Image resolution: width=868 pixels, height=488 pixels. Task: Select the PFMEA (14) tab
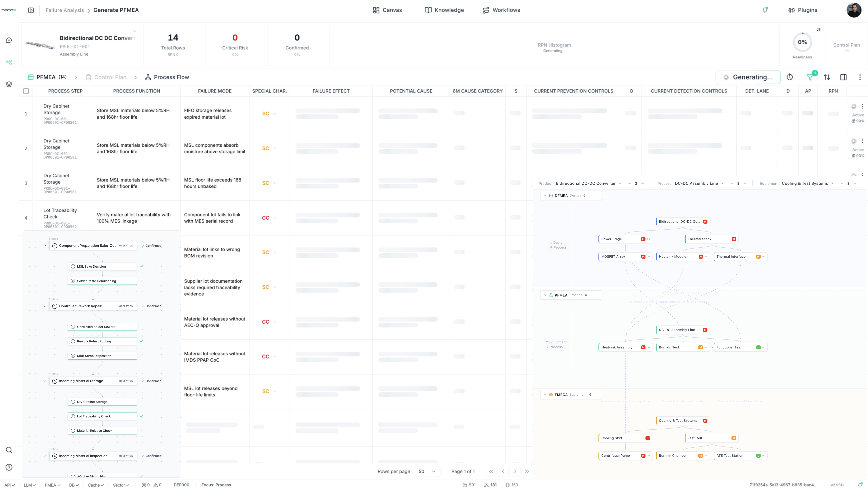point(47,77)
